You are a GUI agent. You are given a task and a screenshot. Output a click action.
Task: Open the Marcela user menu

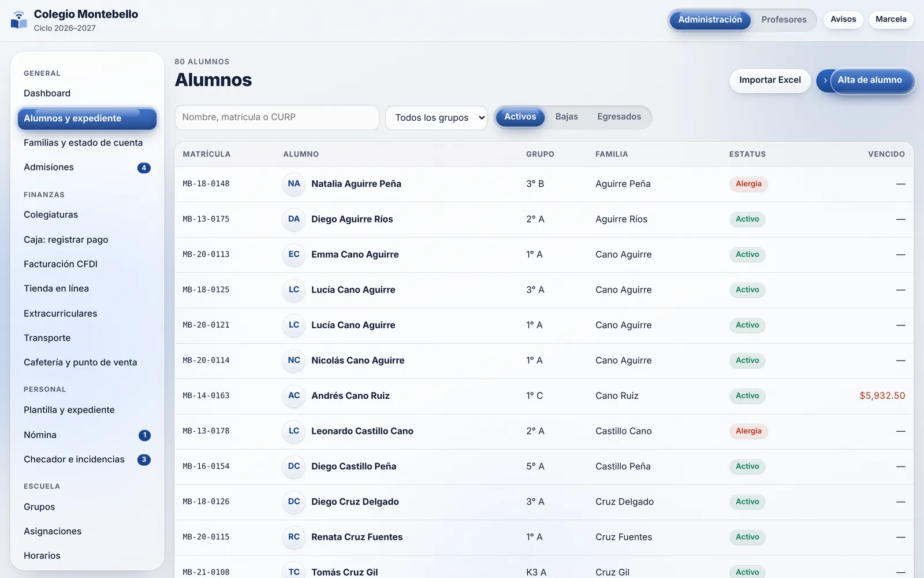point(891,20)
